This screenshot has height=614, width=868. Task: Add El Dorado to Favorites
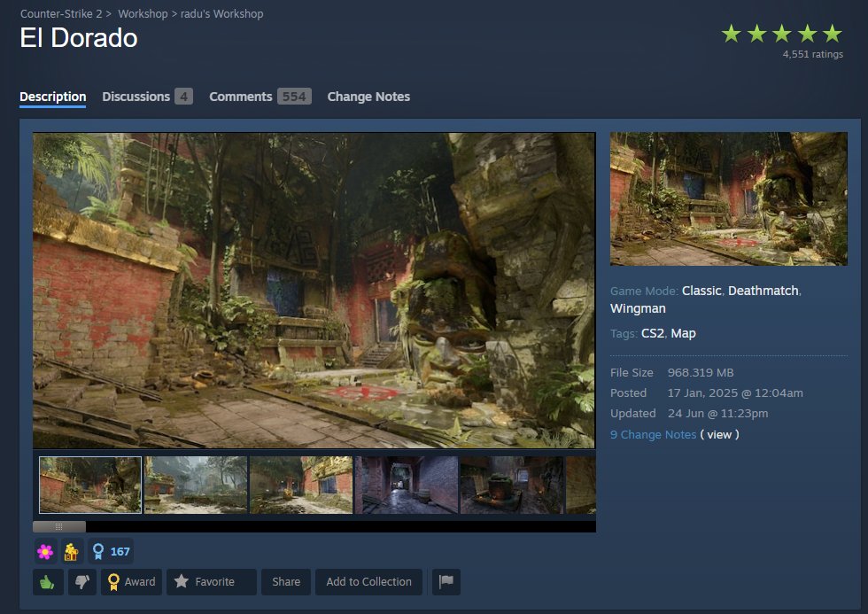pyautogui.click(x=212, y=582)
